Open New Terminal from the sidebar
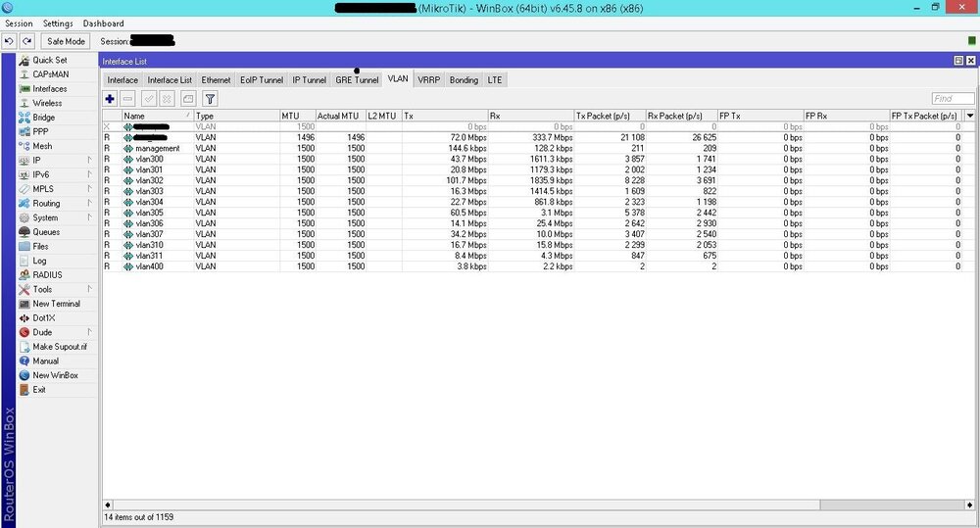 coord(56,304)
